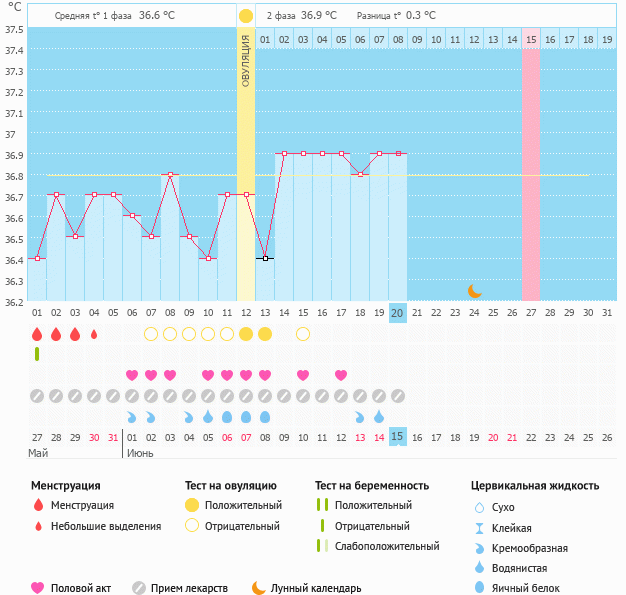The image size is (626, 595).
Task: Click the small spotting drop on day 04
Action: (94, 334)
